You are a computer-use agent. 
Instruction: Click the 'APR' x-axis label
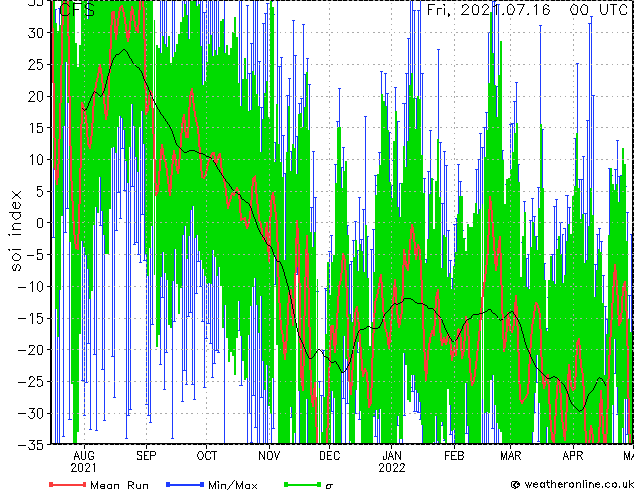pos(573,456)
